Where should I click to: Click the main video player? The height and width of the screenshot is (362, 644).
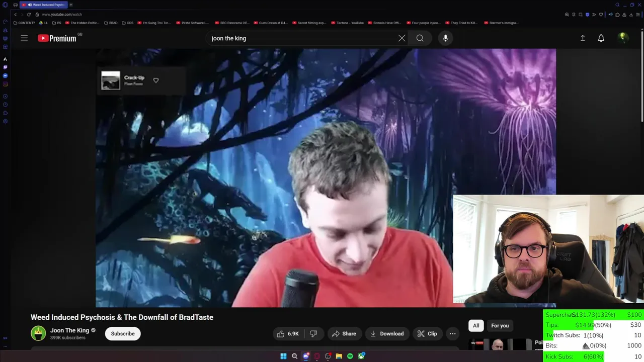tap(326, 177)
